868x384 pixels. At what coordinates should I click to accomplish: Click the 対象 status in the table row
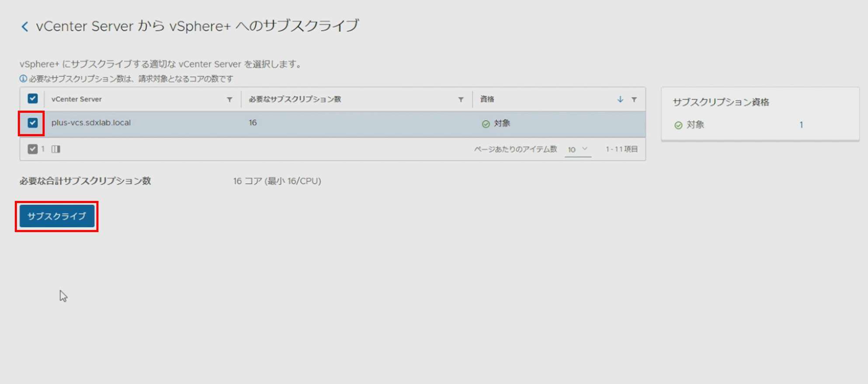click(x=502, y=124)
